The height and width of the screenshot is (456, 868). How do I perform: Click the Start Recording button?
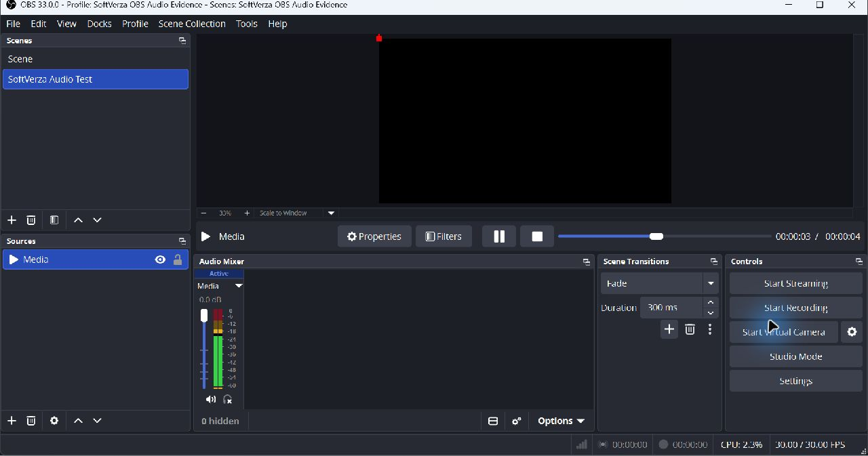pos(796,308)
